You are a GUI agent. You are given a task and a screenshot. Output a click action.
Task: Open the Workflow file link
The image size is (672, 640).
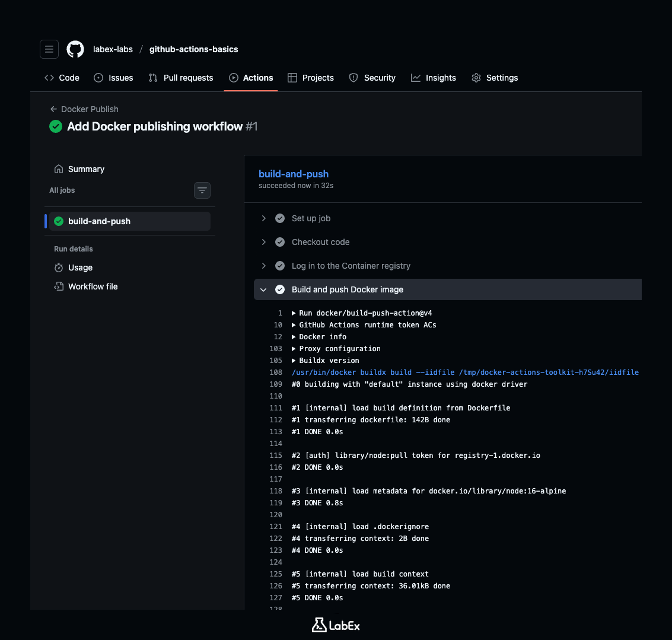pos(93,286)
